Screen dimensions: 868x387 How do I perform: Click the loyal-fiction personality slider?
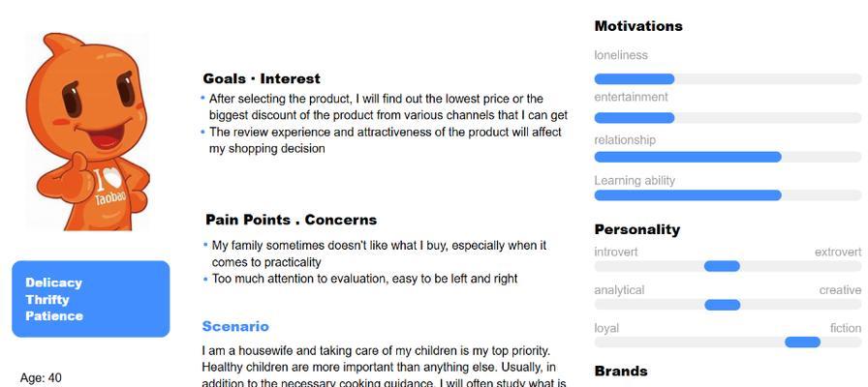[x=728, y=342]
